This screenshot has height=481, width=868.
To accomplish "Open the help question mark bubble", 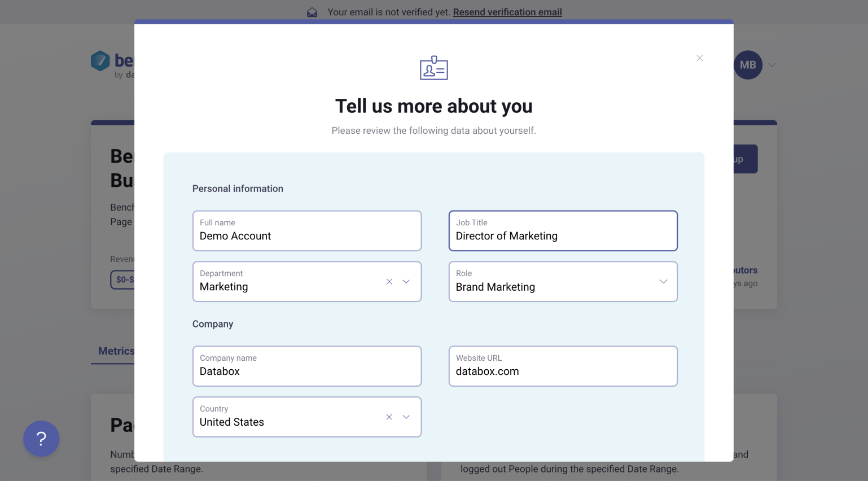I will coord(41,439).
